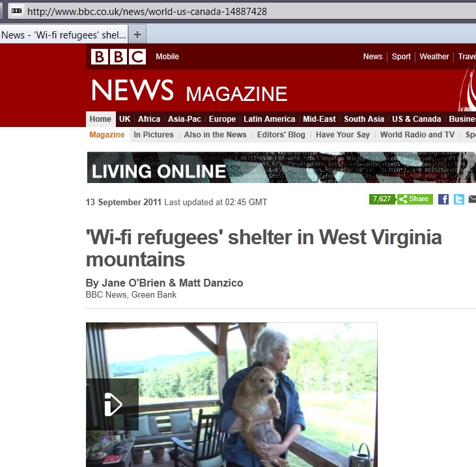Open the US & Canada section
The image size is (476, 467).
point(417,119)
